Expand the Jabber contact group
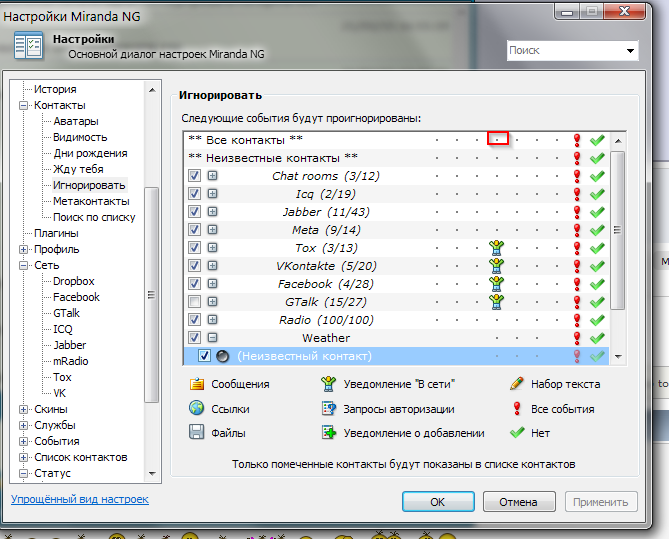 212,211
